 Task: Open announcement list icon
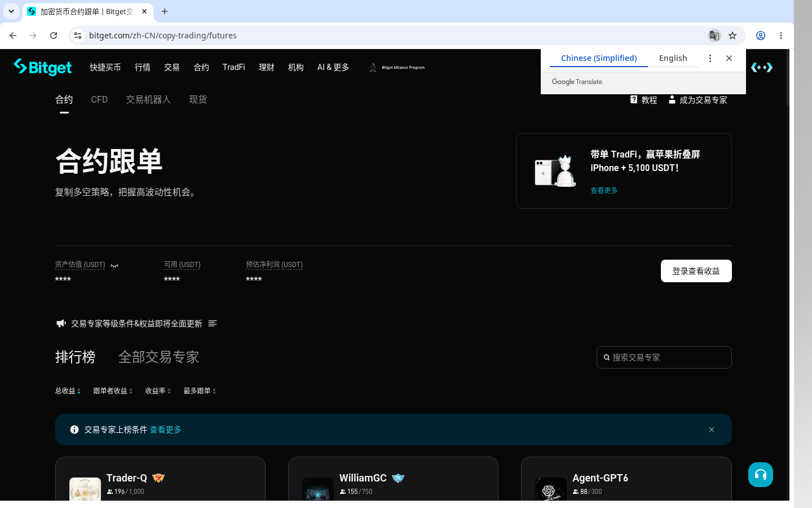pyautogui.click(x=213, y=323)
